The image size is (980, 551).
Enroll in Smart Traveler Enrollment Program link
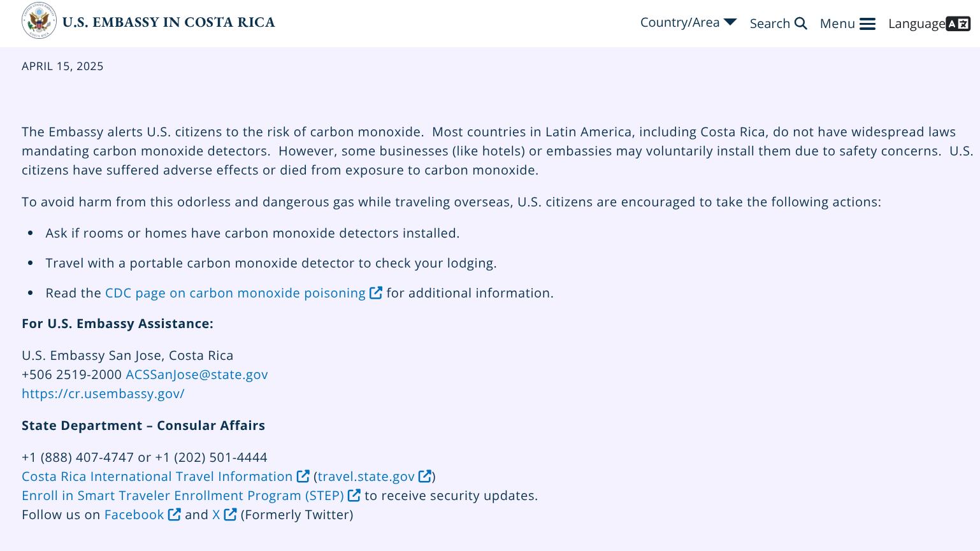click(x=182, y=496)
